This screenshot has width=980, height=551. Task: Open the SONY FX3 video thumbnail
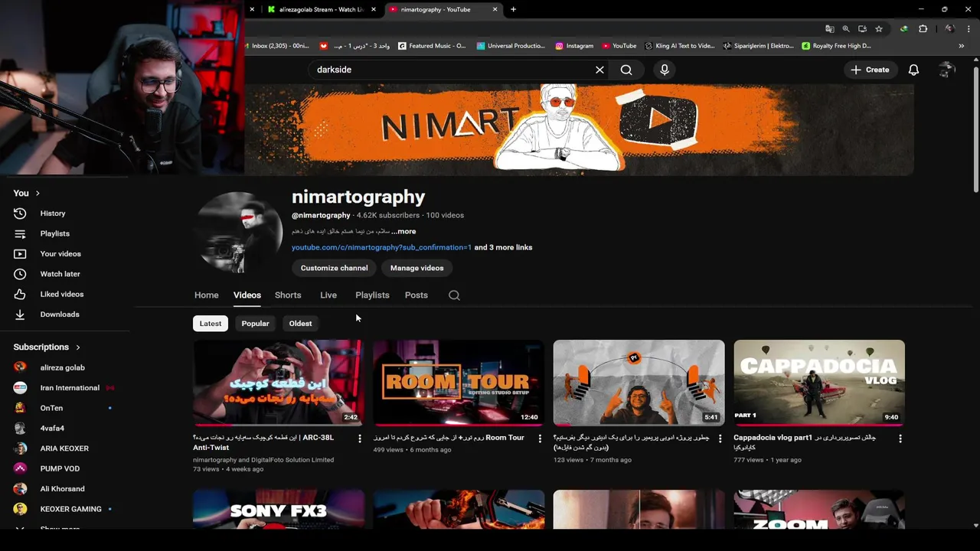point(279,510)
